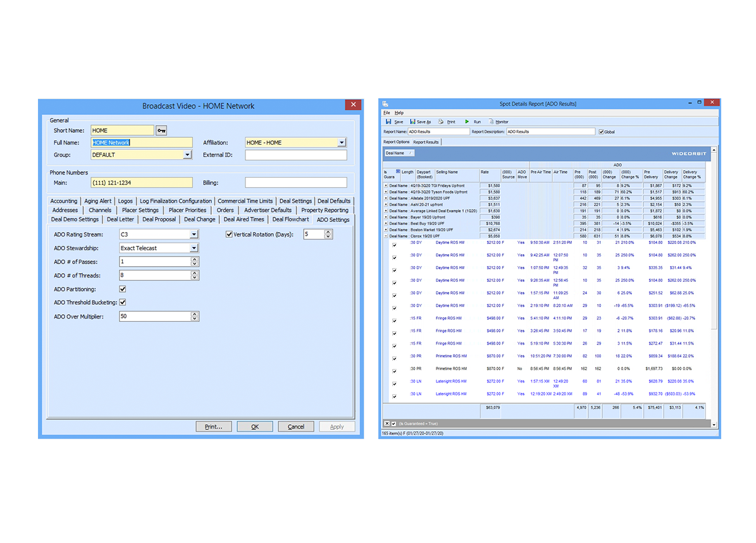The height and width of the screenshot is (543, 756).
Task: Open the Affiliation dropdown
Action: click(342, 143)
